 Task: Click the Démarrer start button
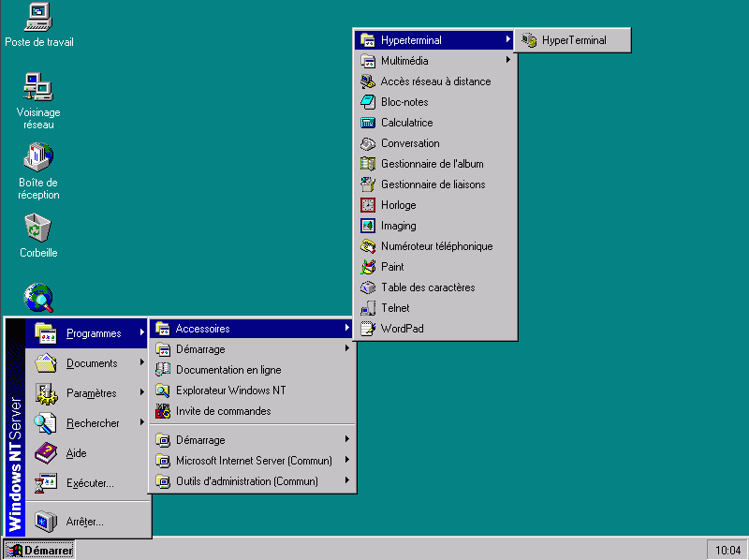(39, 550)
